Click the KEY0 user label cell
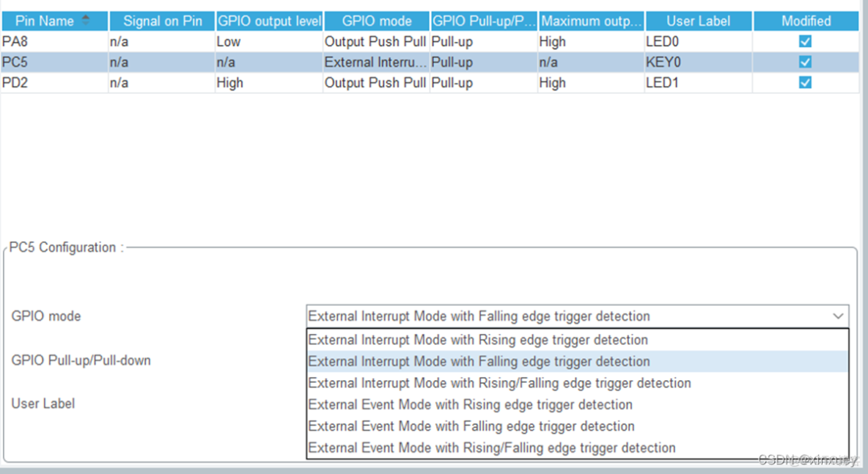This screenshot has width=868, height=474. (699, 62)
